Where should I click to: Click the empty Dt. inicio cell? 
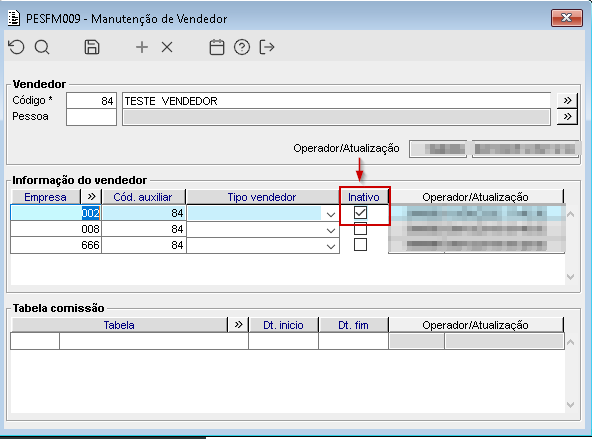click(283, 341)
